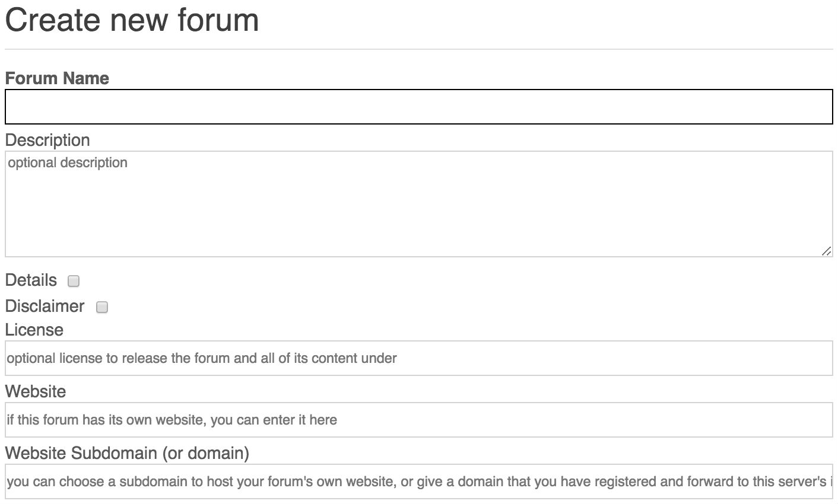
Task: Click the Details label text
Action: click(x=31, y=280)
